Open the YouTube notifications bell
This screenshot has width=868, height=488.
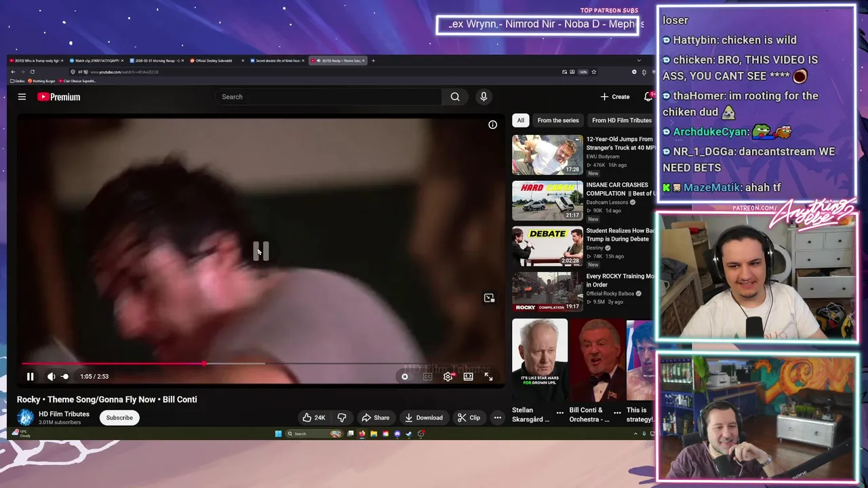[648, 97]
